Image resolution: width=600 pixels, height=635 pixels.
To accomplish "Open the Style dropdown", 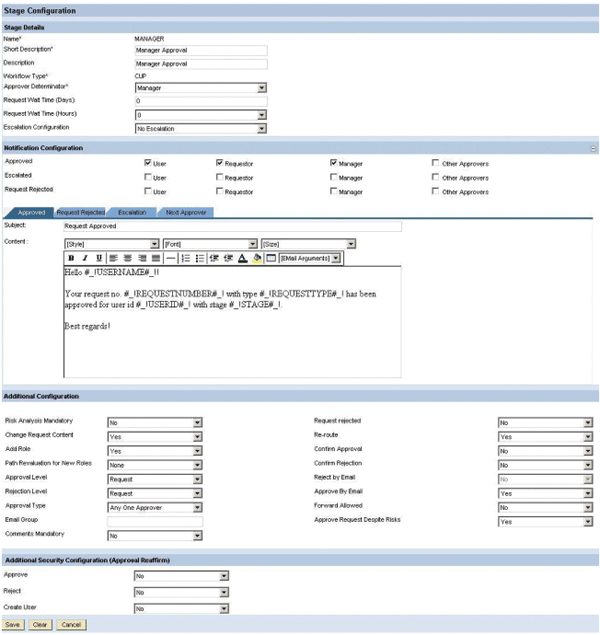I will tap(111, 244).
